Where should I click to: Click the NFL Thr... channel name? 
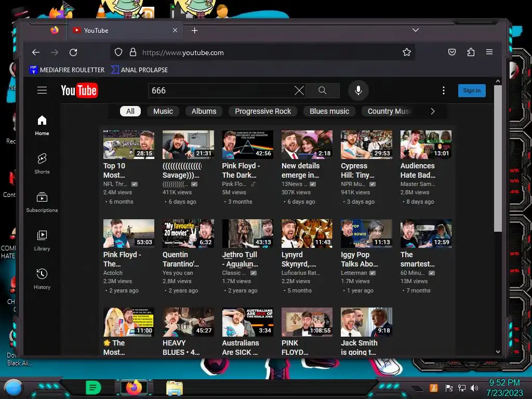115,184
